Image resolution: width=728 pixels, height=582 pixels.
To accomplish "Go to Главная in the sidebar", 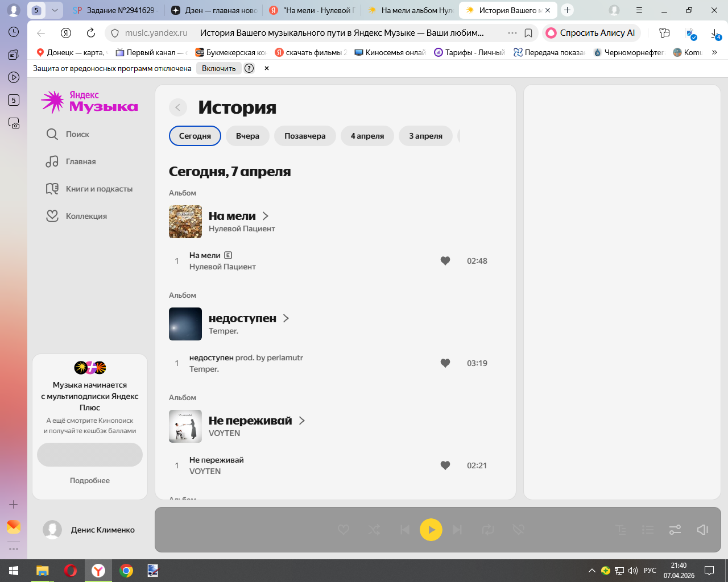I will click(71, 161).
